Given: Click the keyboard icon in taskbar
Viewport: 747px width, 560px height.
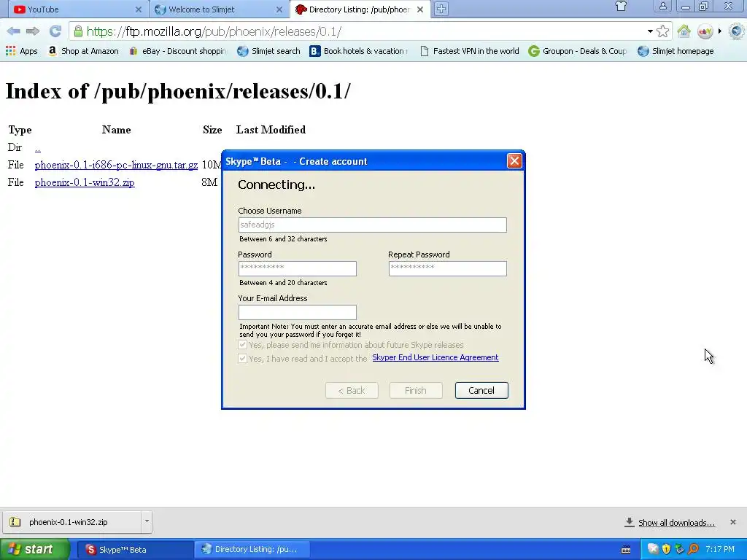Looking at the screenshot, I should (x=626, y=550).
